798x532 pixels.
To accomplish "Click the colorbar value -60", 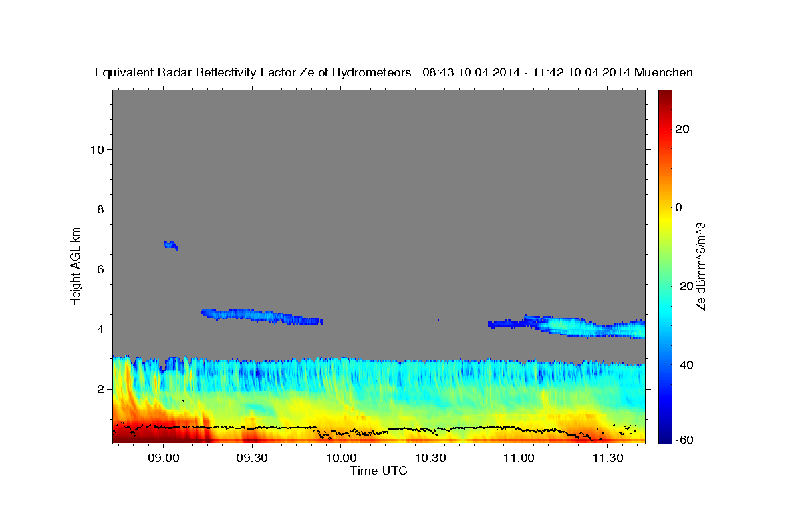I will tap(684, 440).
